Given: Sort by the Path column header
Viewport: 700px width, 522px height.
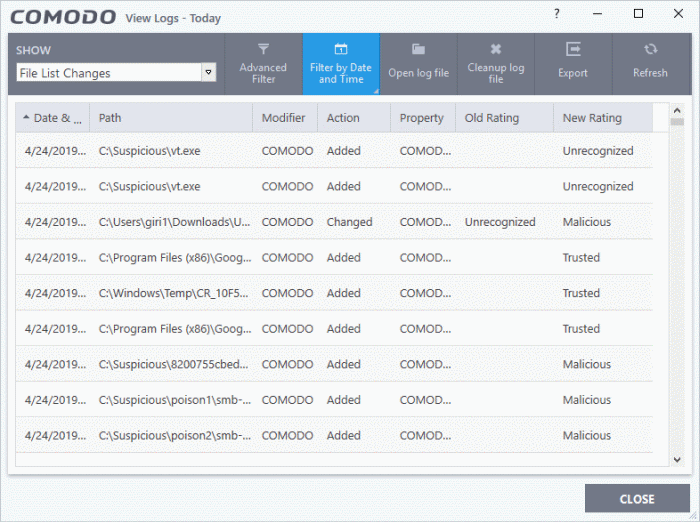Looking at the screenshot, I should (x=171, y=118).
